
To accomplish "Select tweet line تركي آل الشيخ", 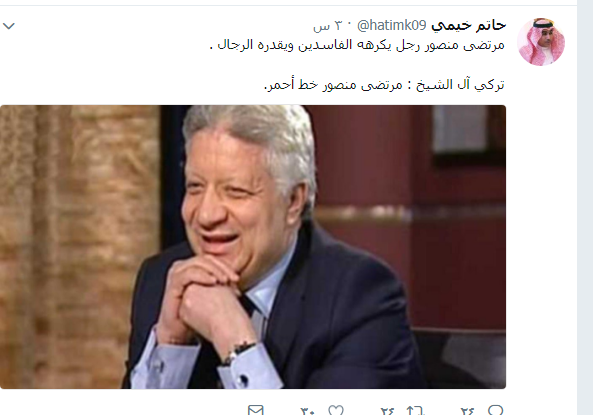I will (384, 84).
